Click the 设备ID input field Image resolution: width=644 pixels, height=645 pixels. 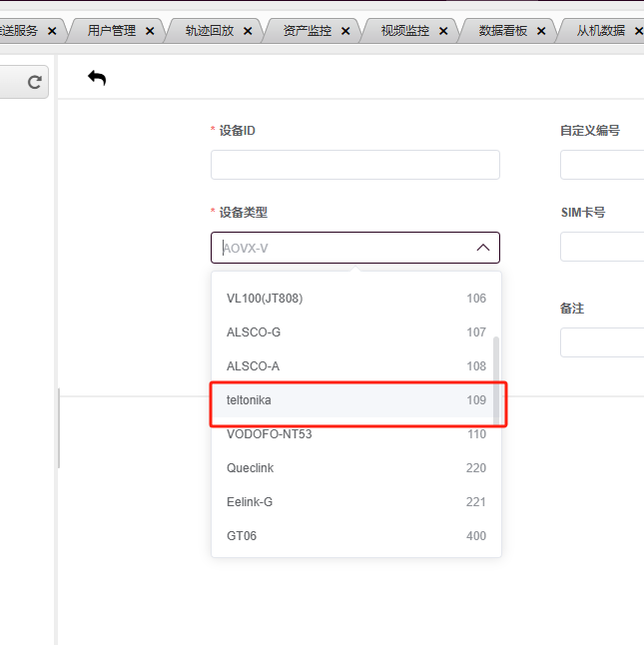[354, 165]
